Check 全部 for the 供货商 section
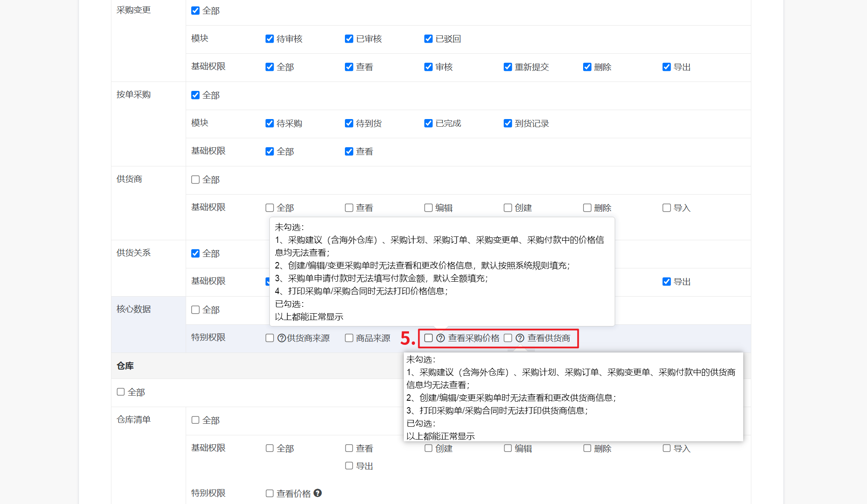This screenshot has width=867, height=504. 196,180
